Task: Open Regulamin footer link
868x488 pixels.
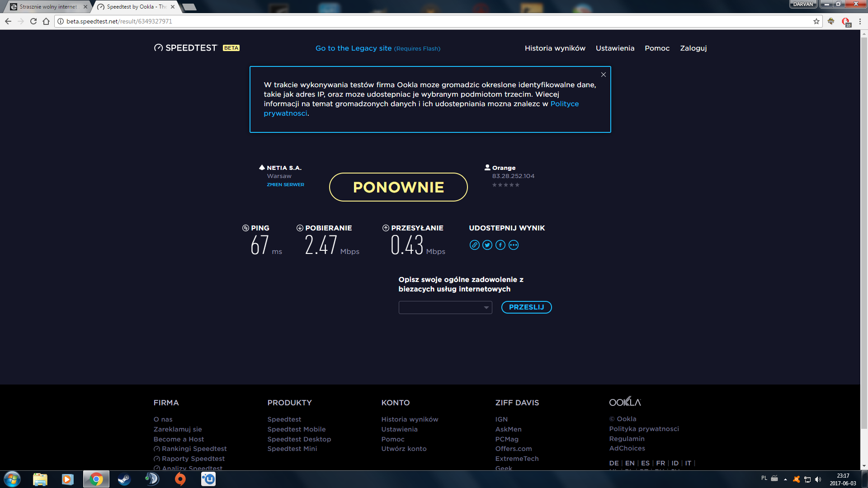Action: (627, 439)
